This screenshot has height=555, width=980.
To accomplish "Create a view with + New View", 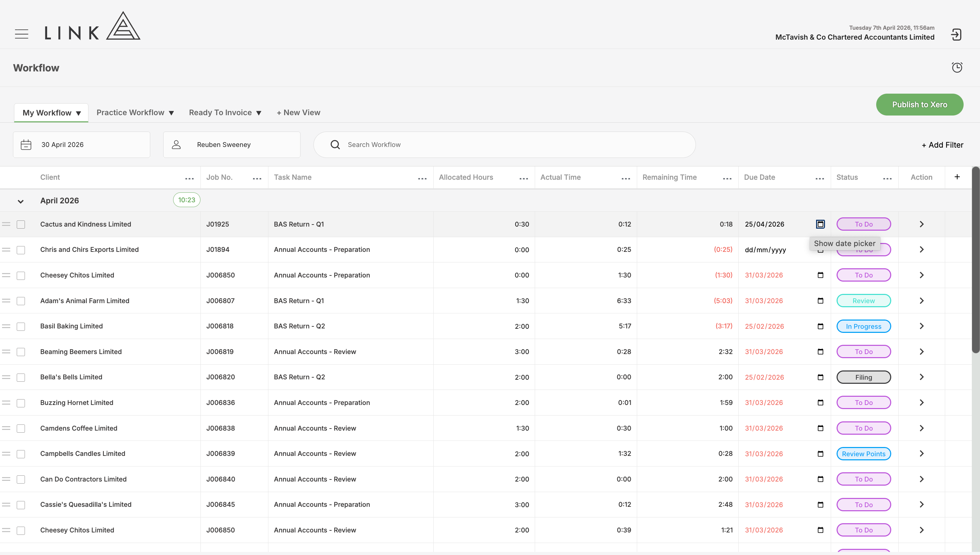I will pos(298,112).
